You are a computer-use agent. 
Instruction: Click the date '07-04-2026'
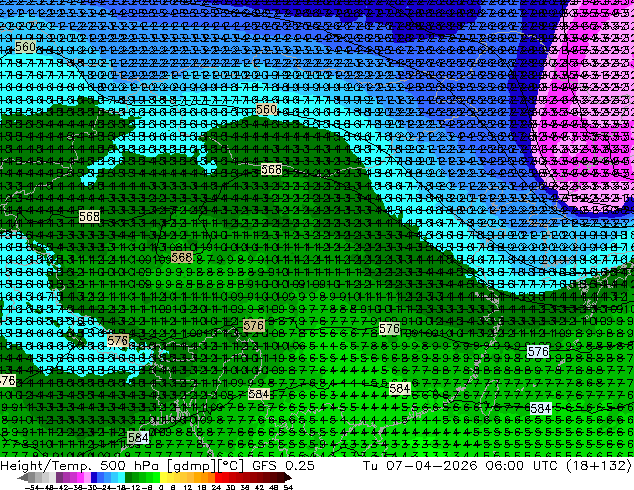click(x=431, y=465)
